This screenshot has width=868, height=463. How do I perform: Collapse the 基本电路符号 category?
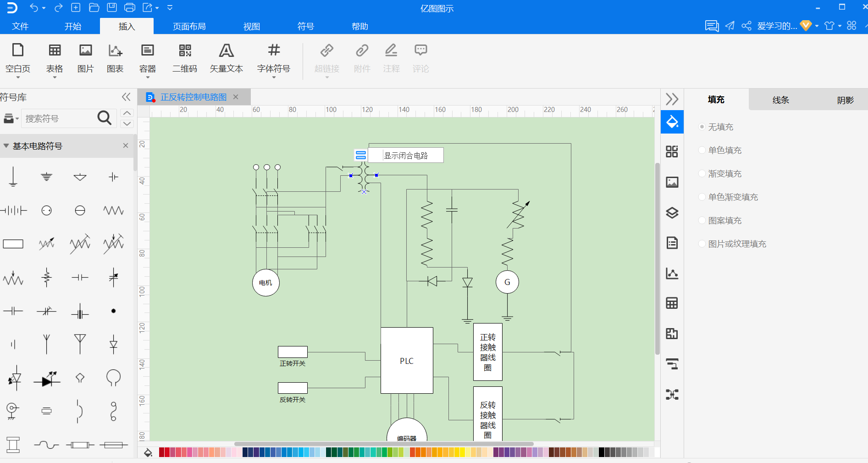[6, 145]
